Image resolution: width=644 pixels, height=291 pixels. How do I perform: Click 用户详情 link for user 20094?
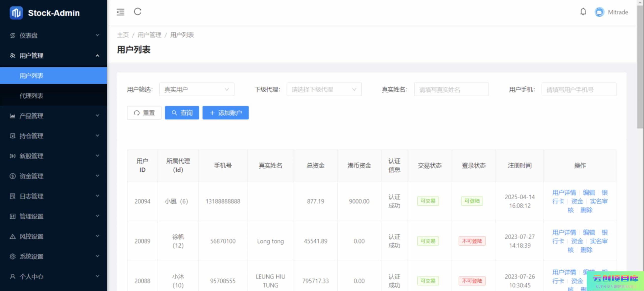(x=564, y=193)
